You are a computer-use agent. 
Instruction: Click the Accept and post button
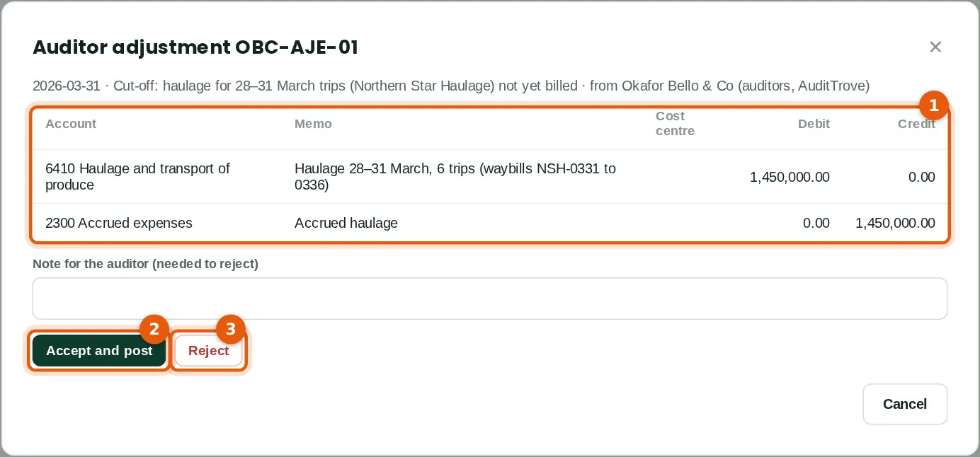pyautogui.click(x=99, y=350)
